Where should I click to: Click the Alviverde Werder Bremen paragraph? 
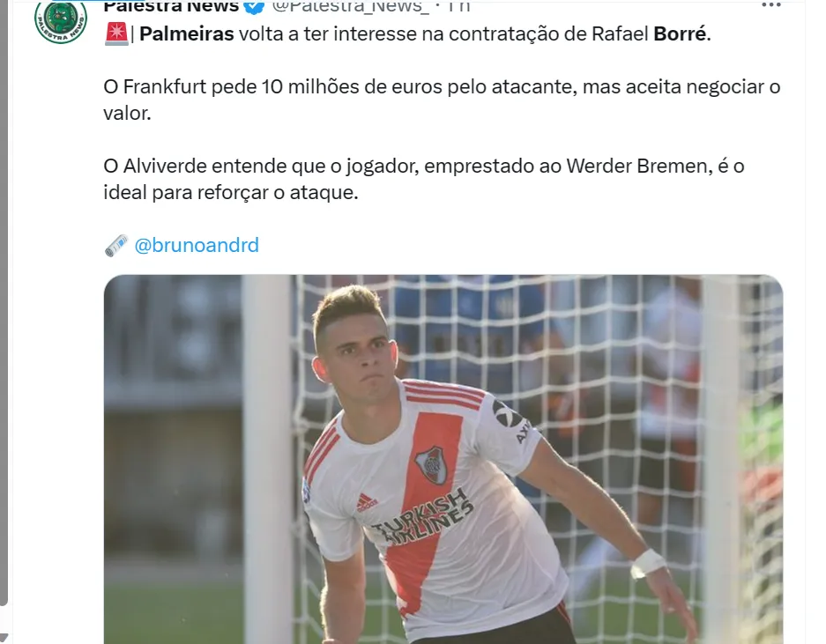(x=423, y=179)
